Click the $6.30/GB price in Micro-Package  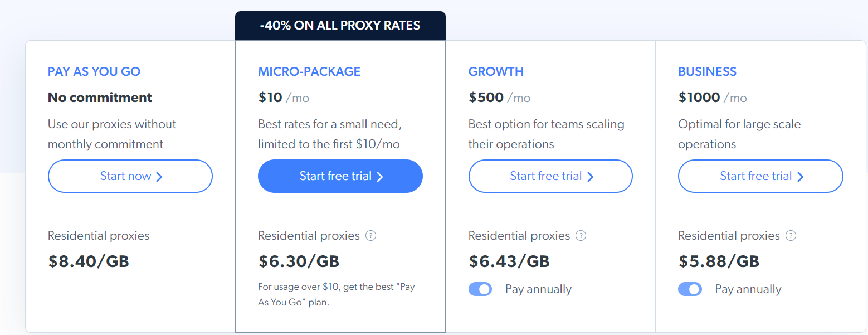[x=299, y=261]
